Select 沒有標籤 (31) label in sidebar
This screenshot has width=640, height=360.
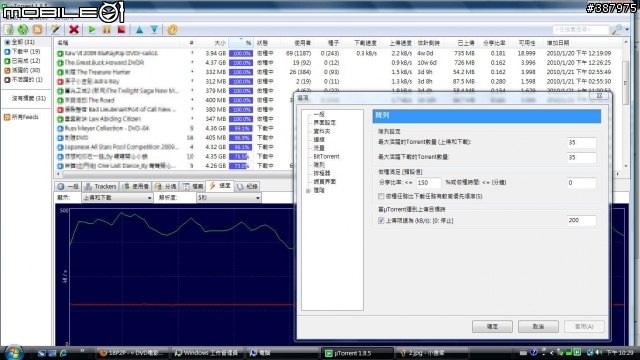(x=29, y=98)
